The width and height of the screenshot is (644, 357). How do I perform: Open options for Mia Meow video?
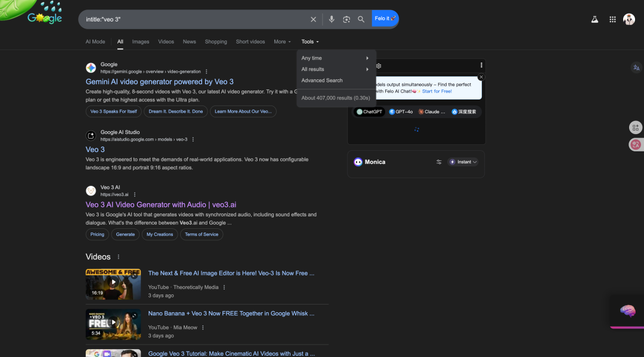tap(203, 327)
